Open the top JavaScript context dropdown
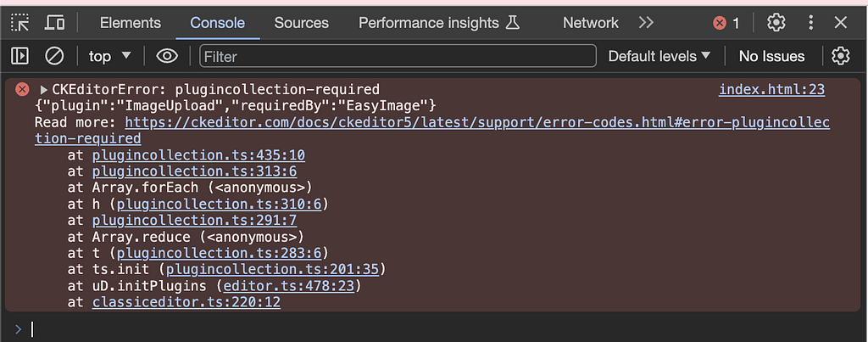The height and width of the screenshot is (342, 868). click(x=109, y=56)
